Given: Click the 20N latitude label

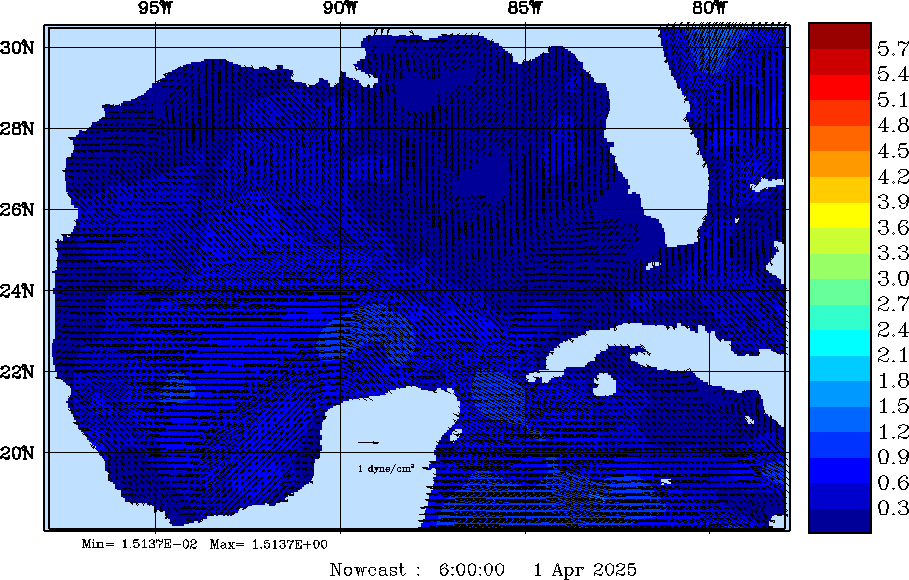Looking at the screenshot, I should [x=17, y=452].
